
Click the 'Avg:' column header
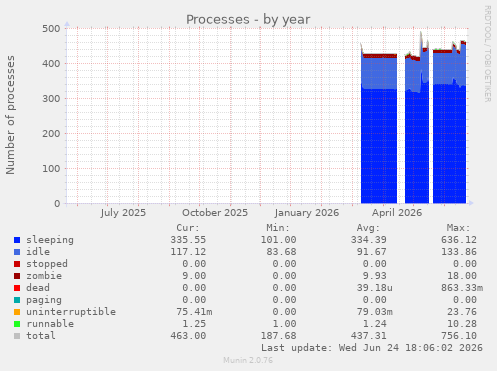[x=368, y=228]
